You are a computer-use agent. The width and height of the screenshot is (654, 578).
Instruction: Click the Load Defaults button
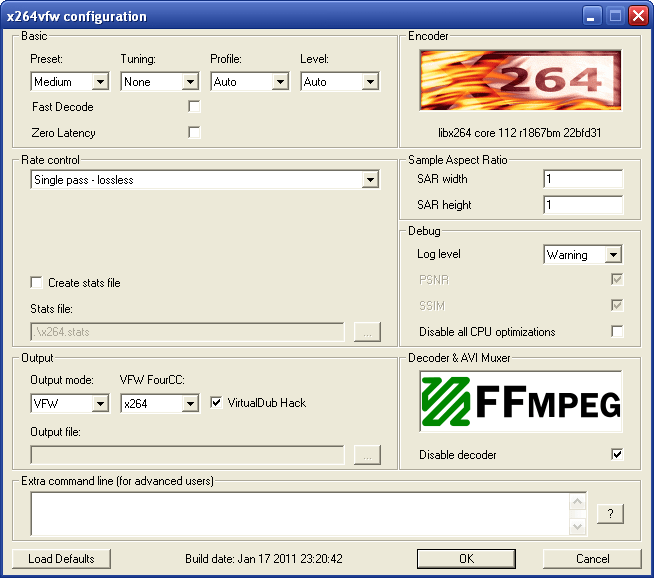(62, 559)
